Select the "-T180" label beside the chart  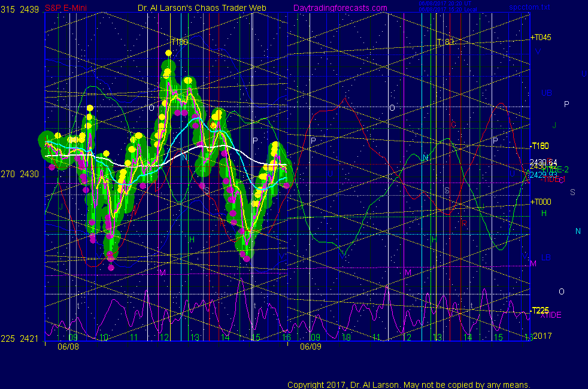[539, 146]
